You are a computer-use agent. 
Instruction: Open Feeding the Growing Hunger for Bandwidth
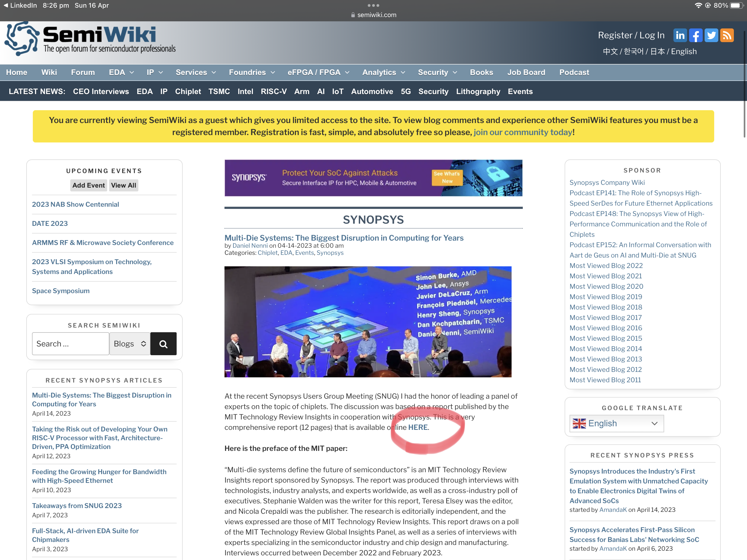click(99, 476)
